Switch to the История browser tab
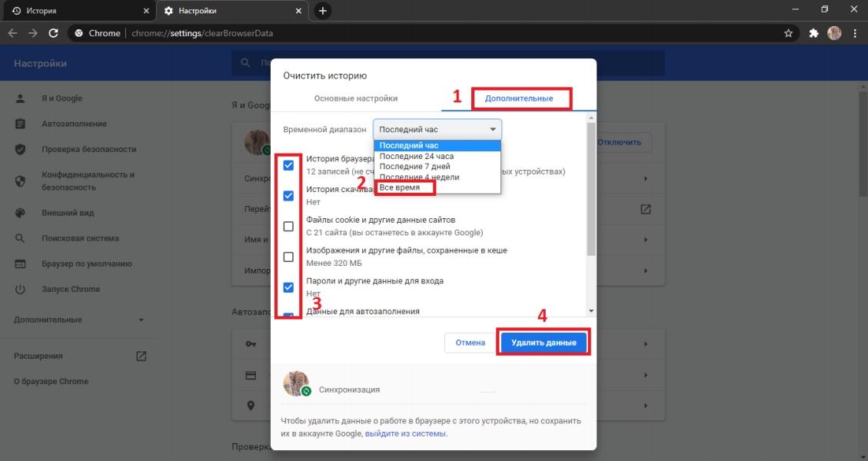The width and height of the screenshot is (868, 461). click(79, 11)
